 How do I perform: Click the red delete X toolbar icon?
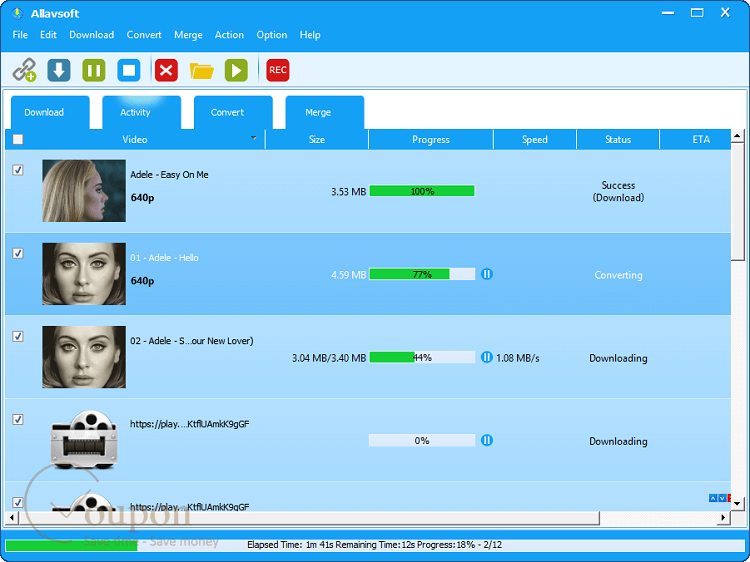(x=166, y=70)
